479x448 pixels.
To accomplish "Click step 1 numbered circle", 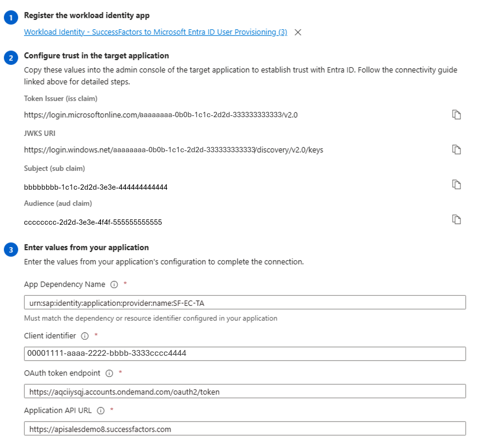I will (11, 17).
